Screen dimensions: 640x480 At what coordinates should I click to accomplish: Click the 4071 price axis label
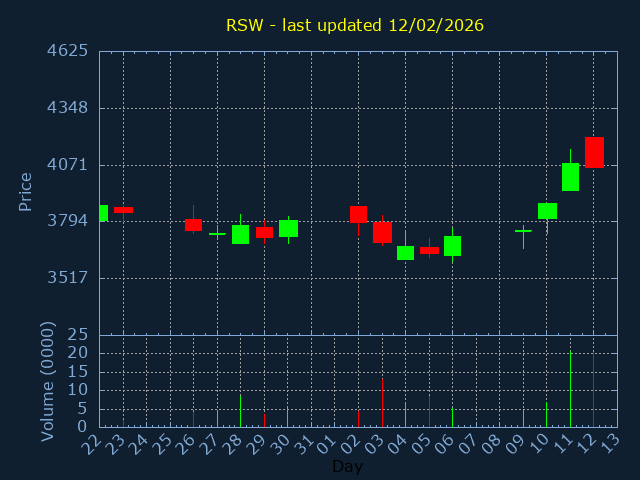pyautogui.click(x=67, y=164)
